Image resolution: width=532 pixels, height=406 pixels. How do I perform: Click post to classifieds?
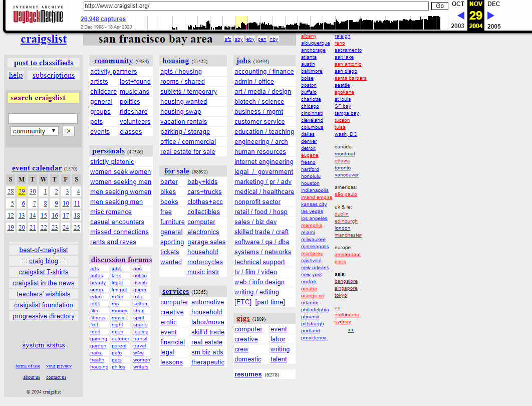click(x=44, y=63)
